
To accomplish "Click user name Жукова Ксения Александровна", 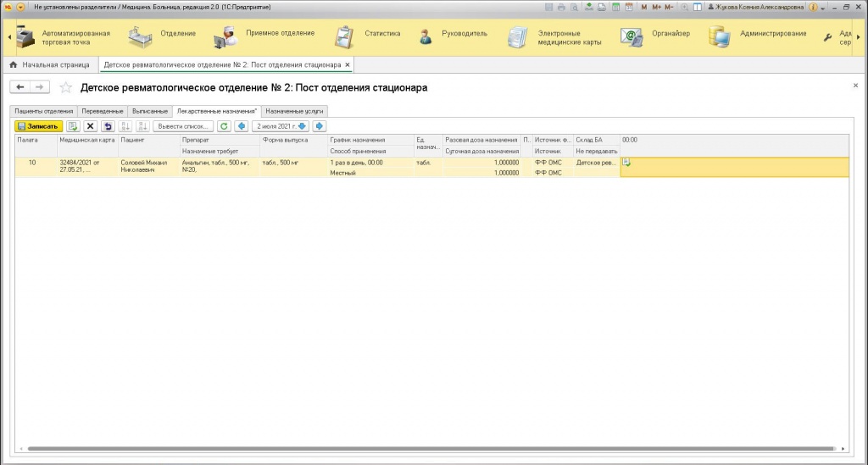I will click(x=756, y=7).
